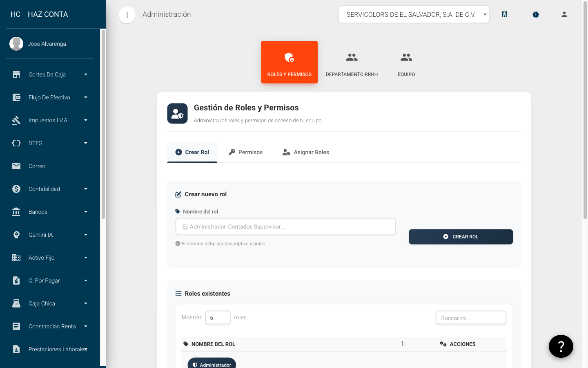Image resolution: width=588 pixels, height=368 pixels.
Task: Click the hint El nombre debe ser descriptivo
Action: (x=223, y=244)
